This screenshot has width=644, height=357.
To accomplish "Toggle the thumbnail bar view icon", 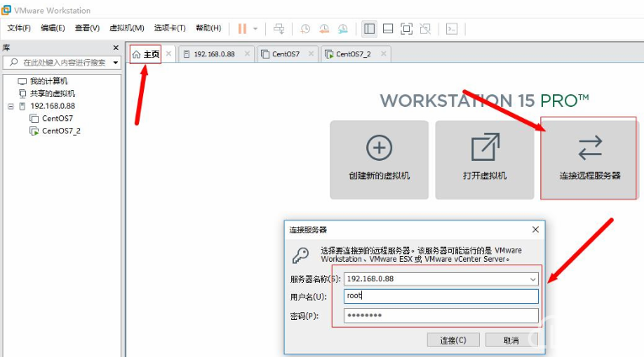I will click(x=388, y=29).
